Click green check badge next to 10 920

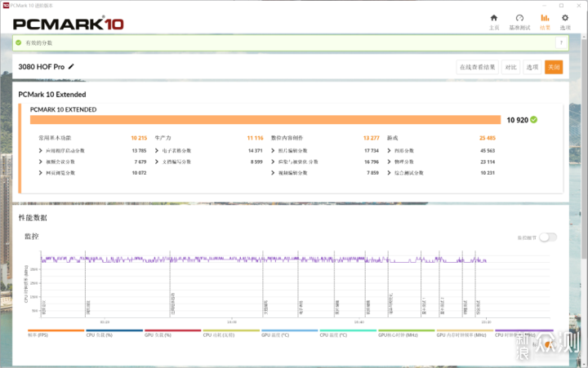coord(533,120)
